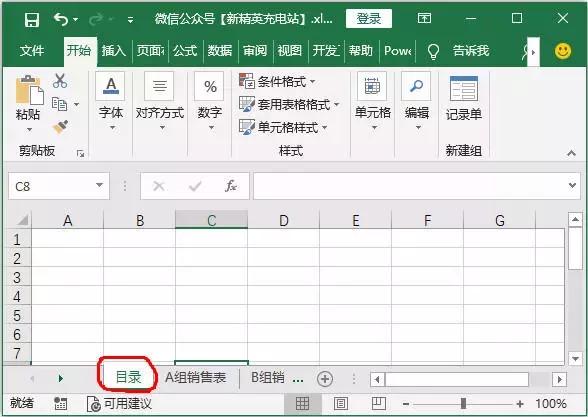Open the 字体 font group
Viewport: 588px width, 417px height.
[x=111, y=102]
